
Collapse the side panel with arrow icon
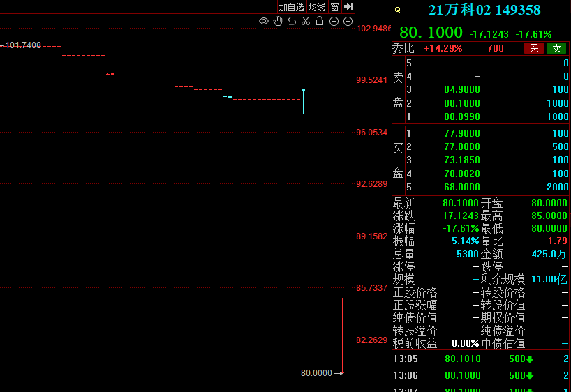pyautogui.click(x=348, y=6)
